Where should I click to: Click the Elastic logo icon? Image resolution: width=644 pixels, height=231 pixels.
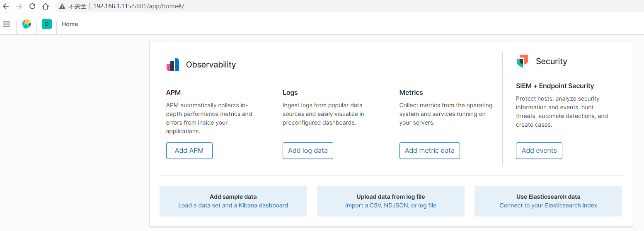[x=27, y=24]
